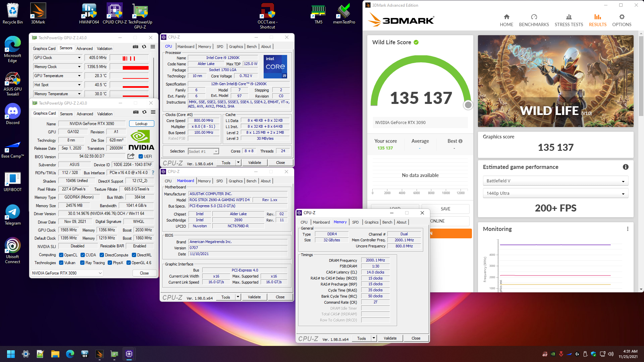Click Close button in GPU-Z Graphics Card window
The image size is (644, 362).
(x=144, y=273)
